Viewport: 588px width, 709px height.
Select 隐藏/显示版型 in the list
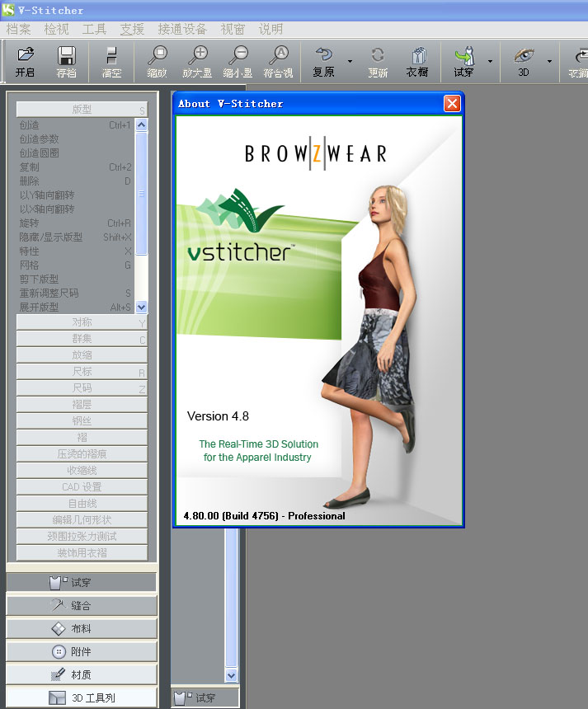[x=76, y=237]
